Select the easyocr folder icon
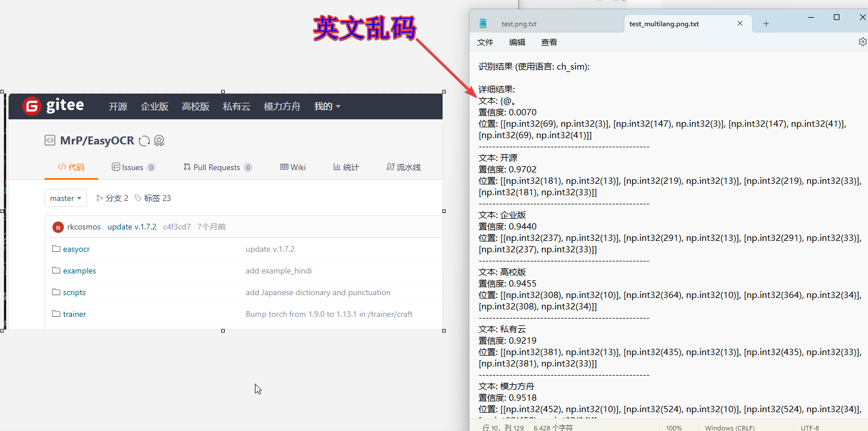This screenshot has width=868, height=431. tap(56, 249)
